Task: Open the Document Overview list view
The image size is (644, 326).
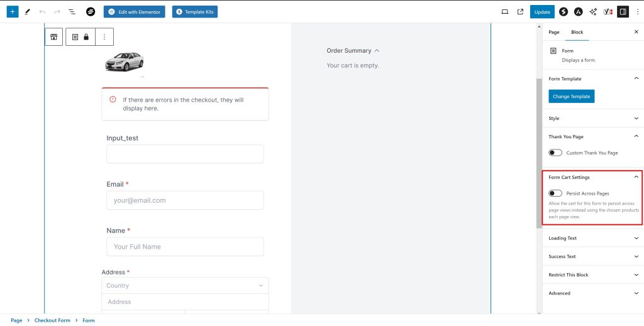Action: 72,12
